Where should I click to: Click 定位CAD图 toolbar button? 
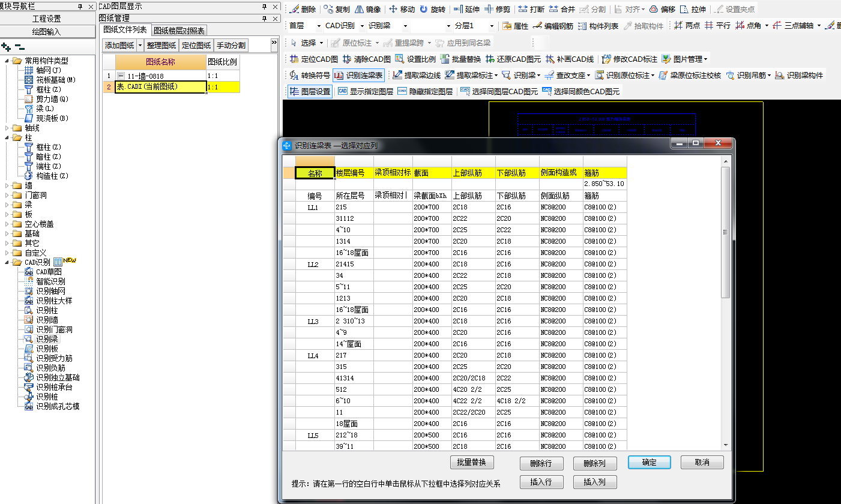click(x=314, y=59)
